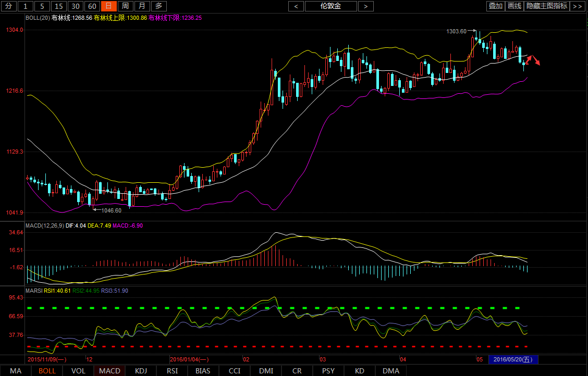Click the 37.76 RSI axis label
Image resolution: width=588 pixels, height=376 pixels.
coord(16,335)
